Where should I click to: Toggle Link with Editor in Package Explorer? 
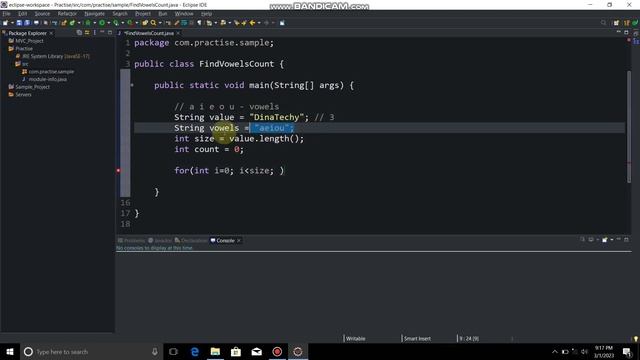point(87,33)
